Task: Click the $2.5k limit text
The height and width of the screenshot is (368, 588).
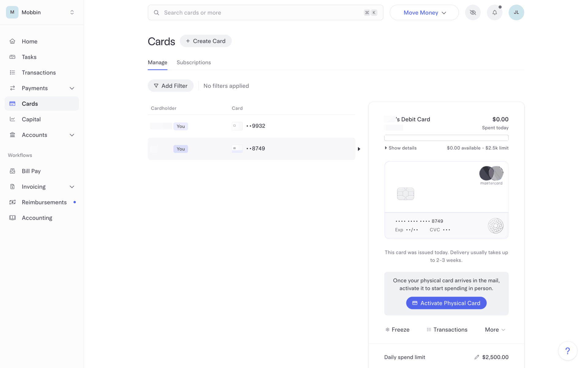Action: (497, 148)
